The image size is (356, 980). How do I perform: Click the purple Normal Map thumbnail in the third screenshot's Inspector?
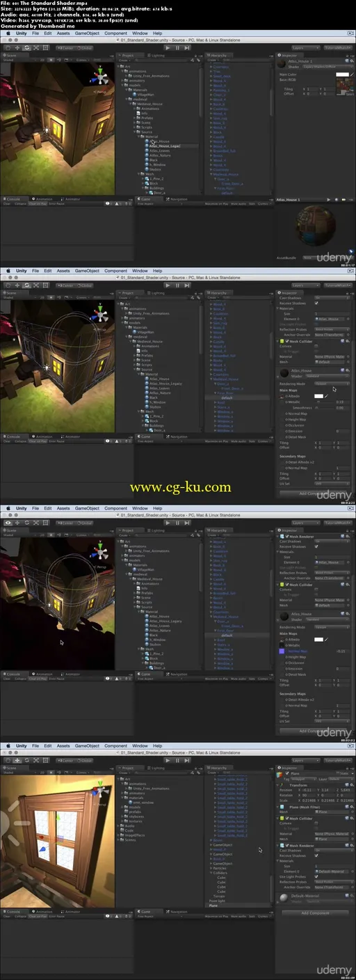tap(281, 651)
